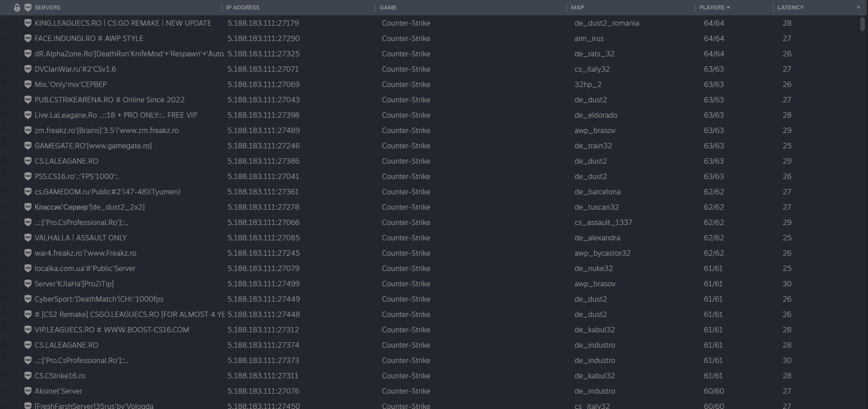Pick the PUB.CSTRIKEARENA.RO # Online Since 2022 server
The image size is (868, 409).
coord(110,100)
